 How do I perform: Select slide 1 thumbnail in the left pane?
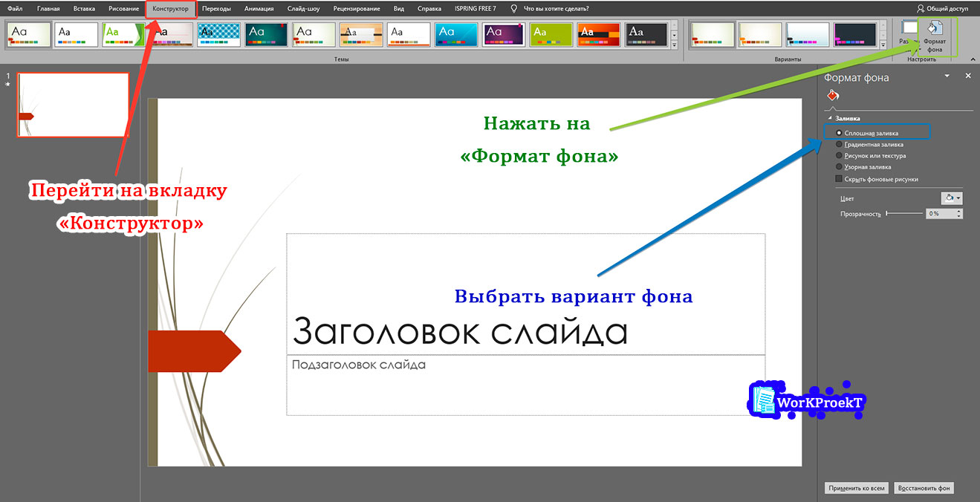point(72,105)
